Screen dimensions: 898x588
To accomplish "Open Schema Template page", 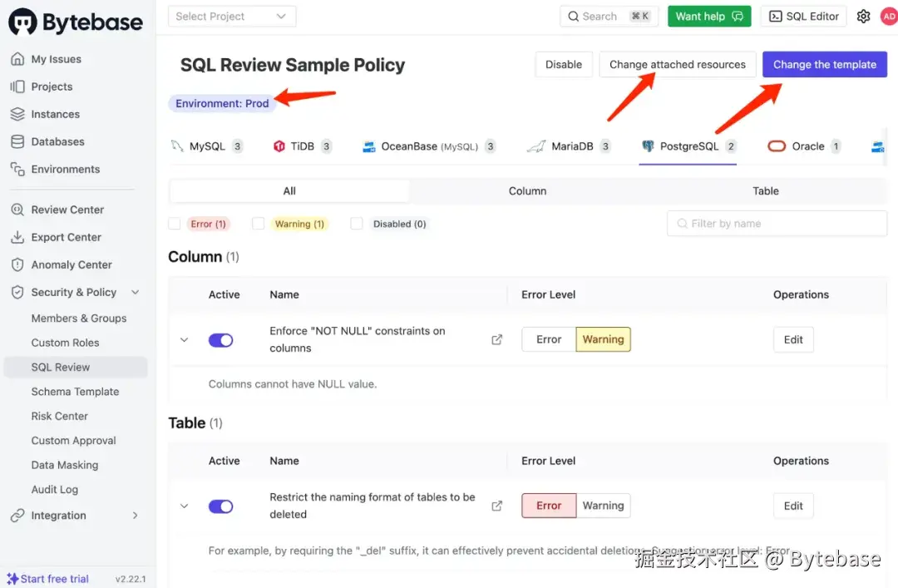I will [75, 392].
